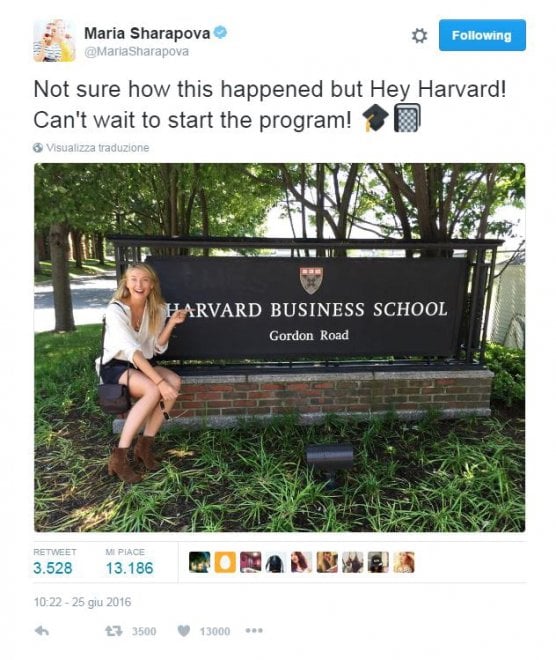
Task: Click the blue verified badge
Action: (220, 32)
